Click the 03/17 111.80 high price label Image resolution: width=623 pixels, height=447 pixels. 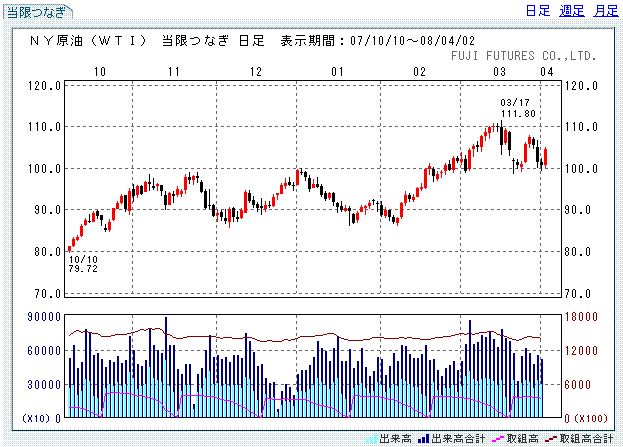click(x=516, y=109)
